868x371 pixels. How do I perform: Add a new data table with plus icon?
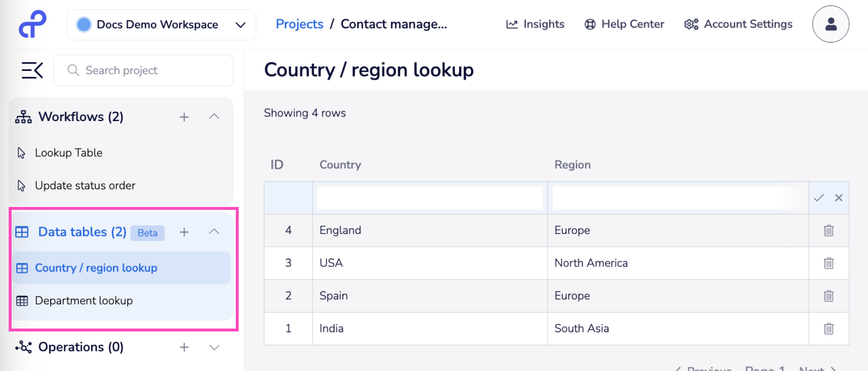tap(184, 232)
